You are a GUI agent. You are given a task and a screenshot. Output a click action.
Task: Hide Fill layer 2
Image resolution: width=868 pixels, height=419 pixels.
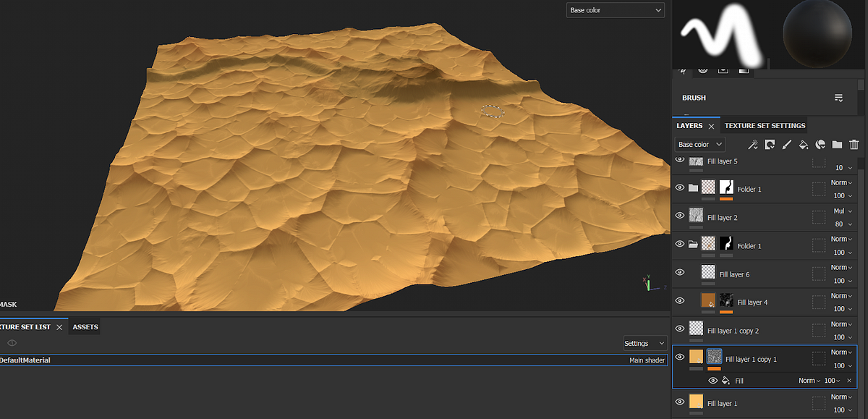[679, 216]
